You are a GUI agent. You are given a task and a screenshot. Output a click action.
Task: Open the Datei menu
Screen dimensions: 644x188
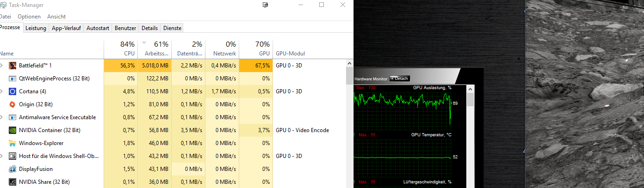point(6,17)
